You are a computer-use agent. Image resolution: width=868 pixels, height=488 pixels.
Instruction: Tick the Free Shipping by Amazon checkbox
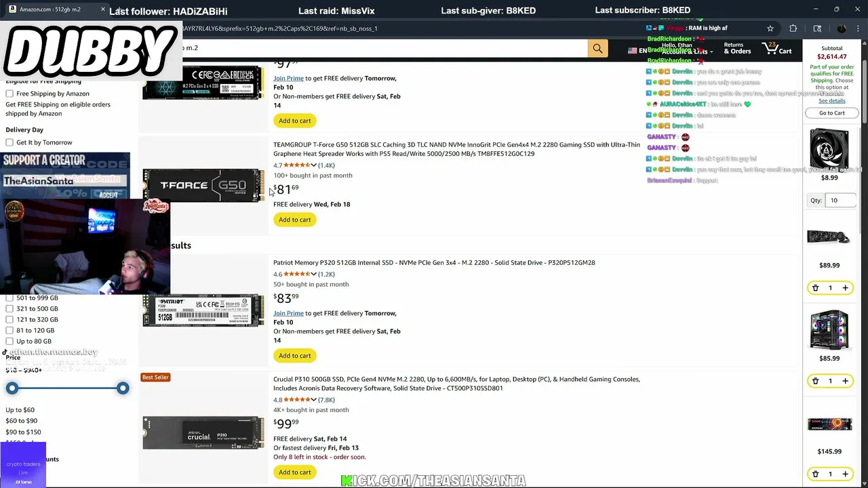click(9, 94)
